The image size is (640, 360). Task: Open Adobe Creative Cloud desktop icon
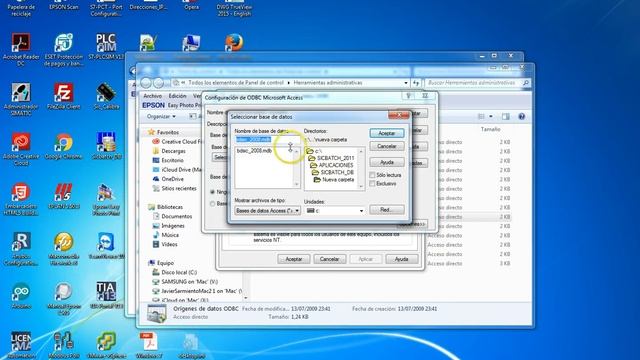pos(21,149)
